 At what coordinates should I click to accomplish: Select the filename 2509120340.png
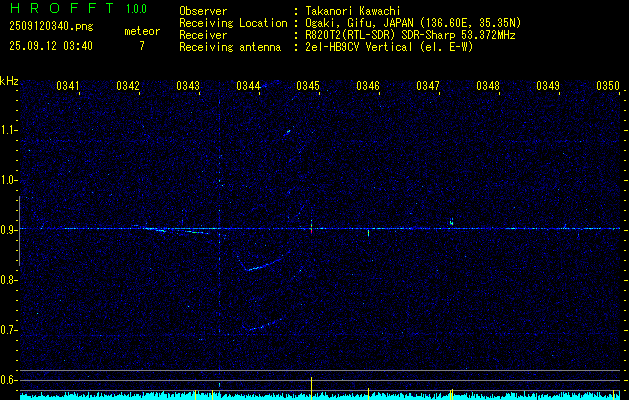51,26
